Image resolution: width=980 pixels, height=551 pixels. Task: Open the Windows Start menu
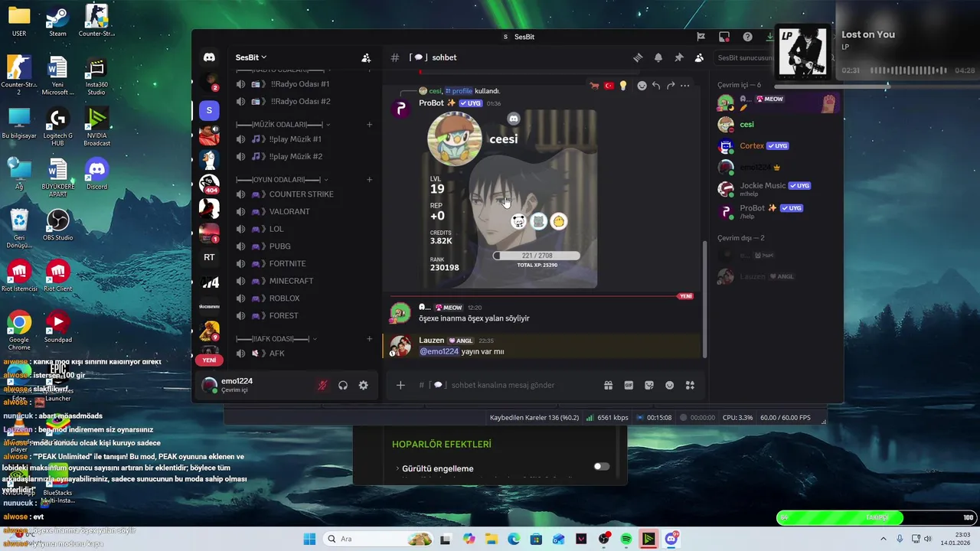pos(309,540)
